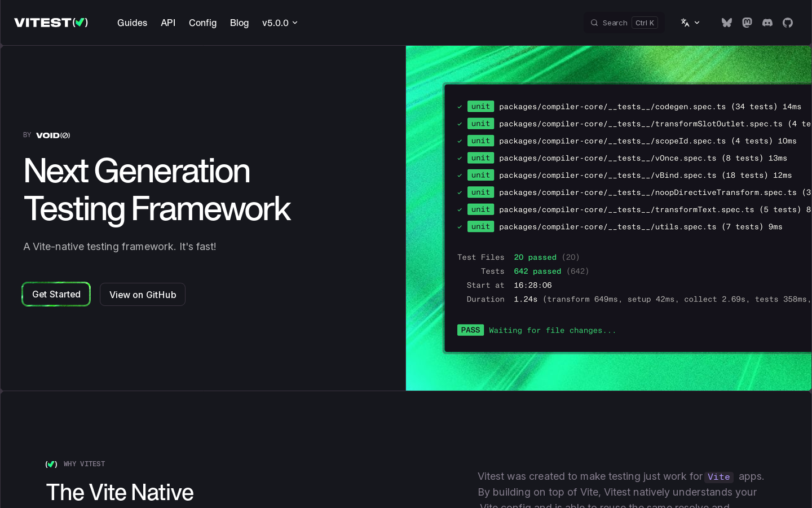Click the '642 passed' tests count
The image size is (812, 508).
tap(537, 271)
